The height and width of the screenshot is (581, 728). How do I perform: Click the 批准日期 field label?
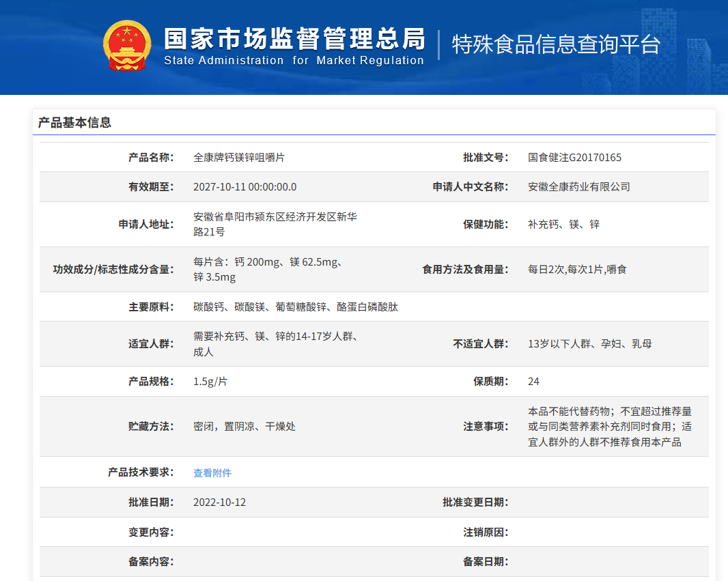[x=151, y=502]
